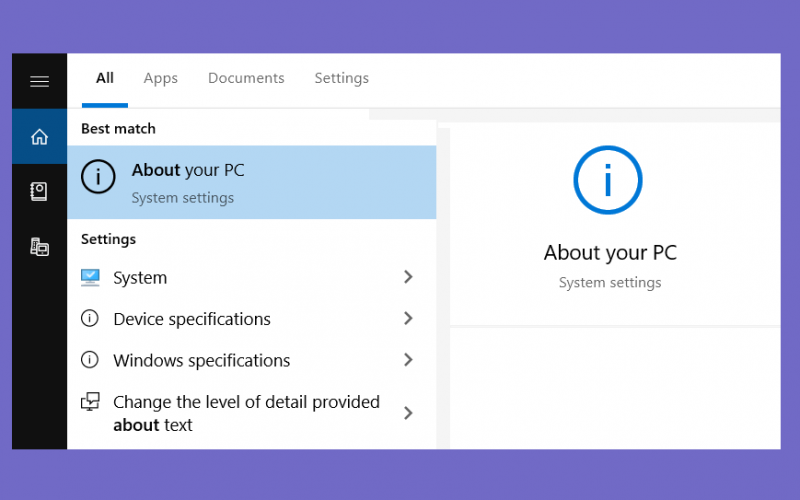Open the devices icon in sidebar

pyautogui.click(x=39, y=247)
